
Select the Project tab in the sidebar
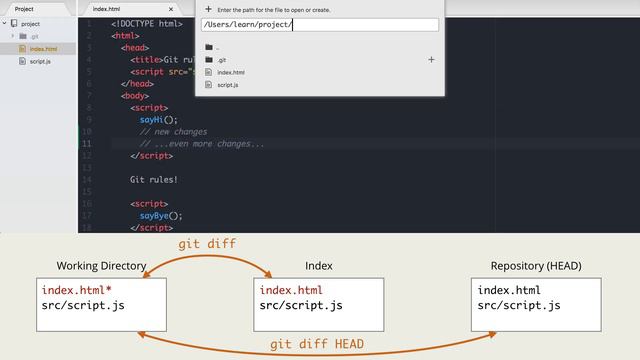pos(24,9)
